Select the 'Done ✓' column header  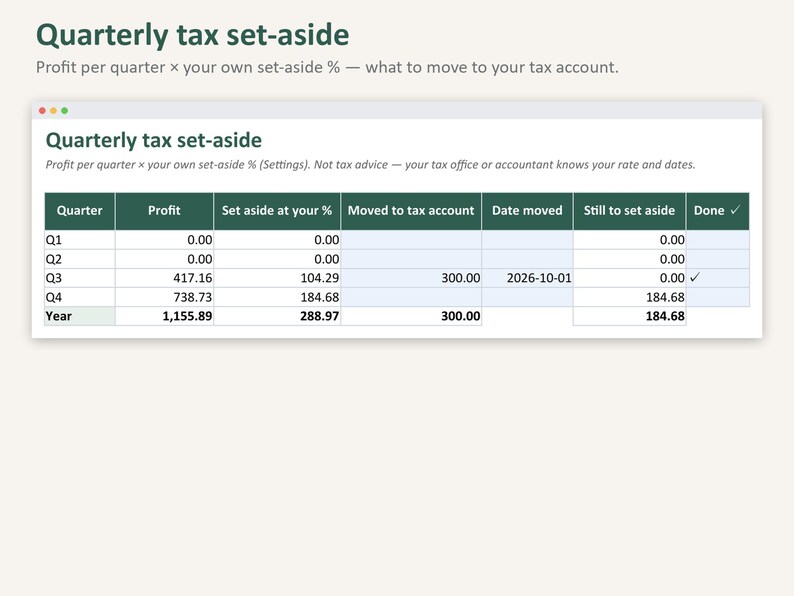point(718,211)
